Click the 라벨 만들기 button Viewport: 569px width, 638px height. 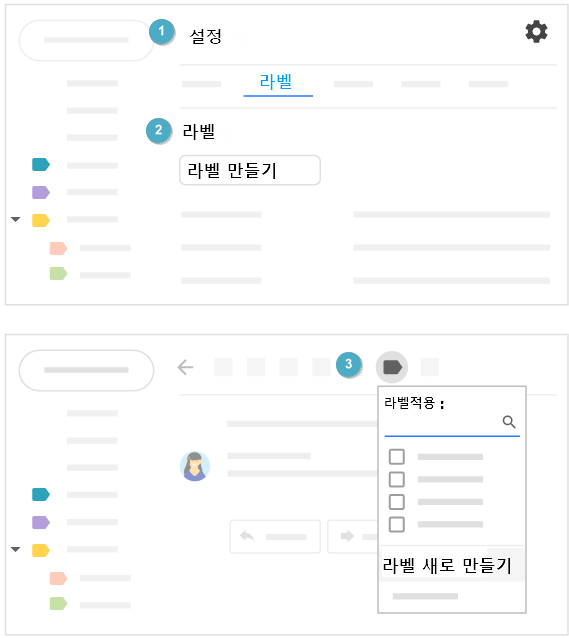[250, 170]
